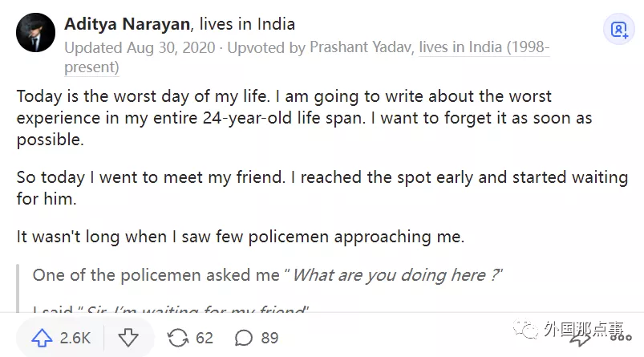This screenshot has width=644, height=357.
Task: Click the 2.6K upvote count
Action: click(75, 338)
